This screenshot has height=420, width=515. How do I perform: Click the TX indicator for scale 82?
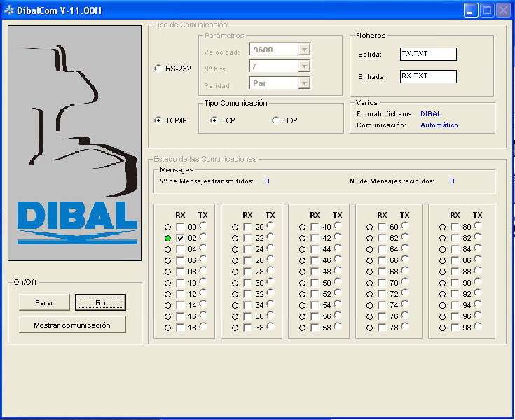[478, 237]
